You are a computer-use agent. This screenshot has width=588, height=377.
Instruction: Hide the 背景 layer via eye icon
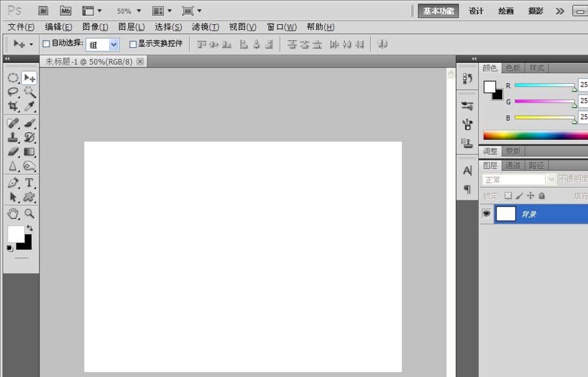(486, 214)
